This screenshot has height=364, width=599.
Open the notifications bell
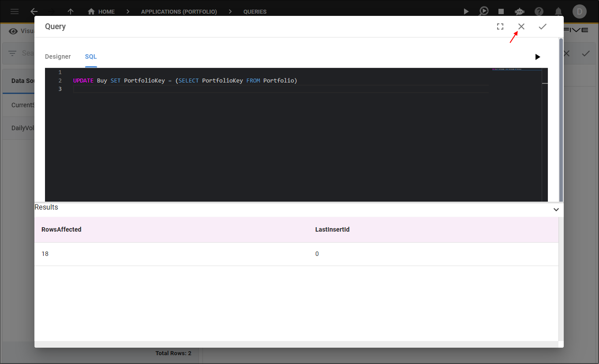point(558,11)
